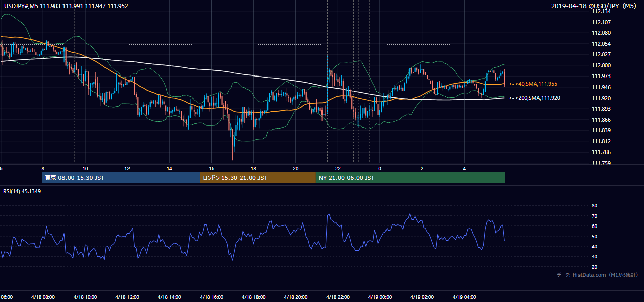Click the 111.812 price axis label
This screenshot has height=302, width=644.
pos(601,141)
